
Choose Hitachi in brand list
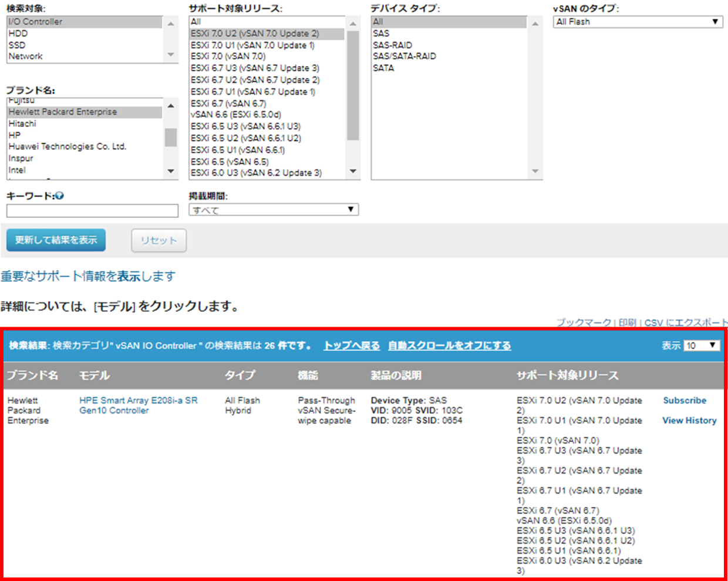(x=85, y=123)
